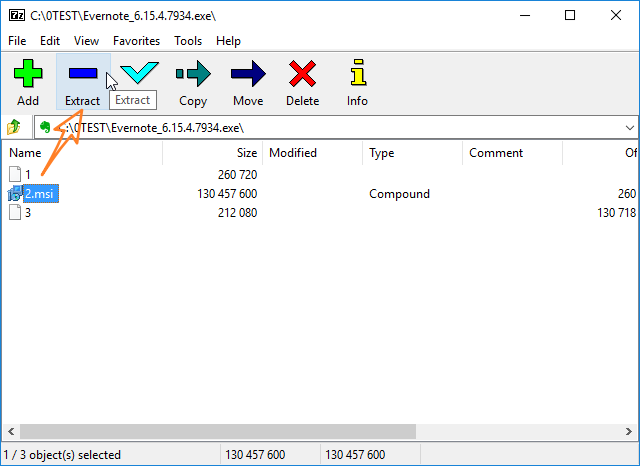Sort by the Comment column header
This screenshot has height=466, width=640.
513,153
